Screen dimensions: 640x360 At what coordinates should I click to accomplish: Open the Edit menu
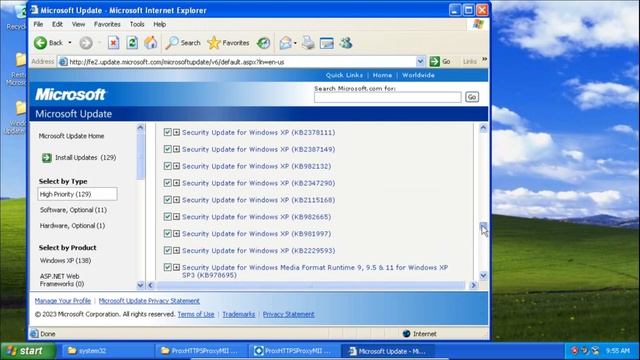(x=57, y=24)
